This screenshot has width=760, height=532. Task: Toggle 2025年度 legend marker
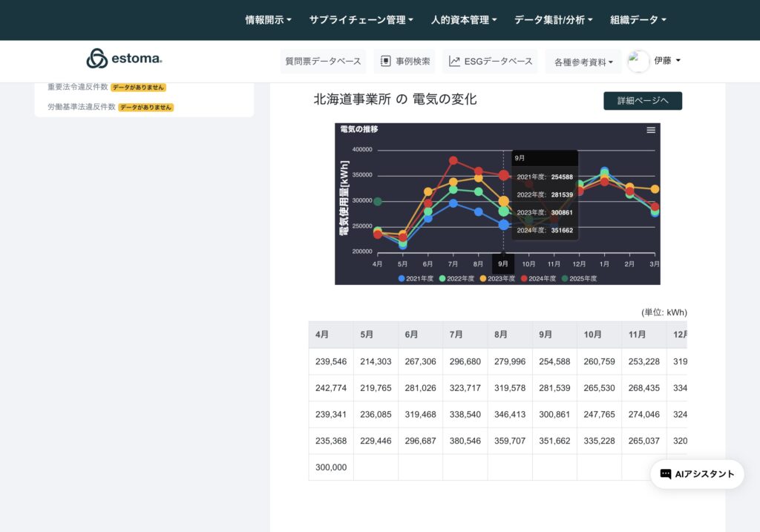[x=565, y=279]
